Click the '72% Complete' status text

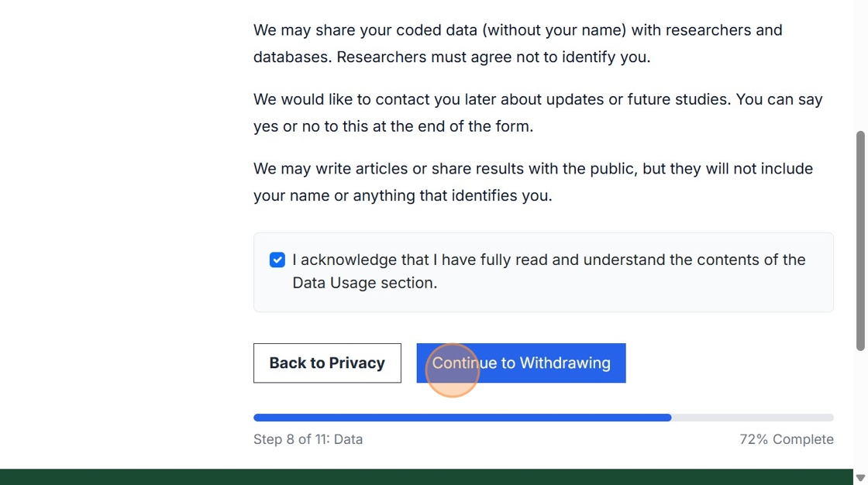tap(787, 439)
